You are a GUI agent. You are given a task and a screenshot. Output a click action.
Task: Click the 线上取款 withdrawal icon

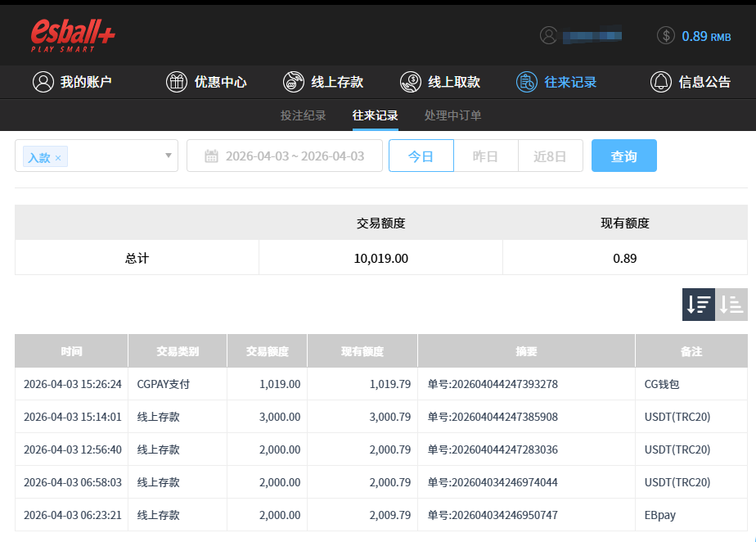[411, 82]
